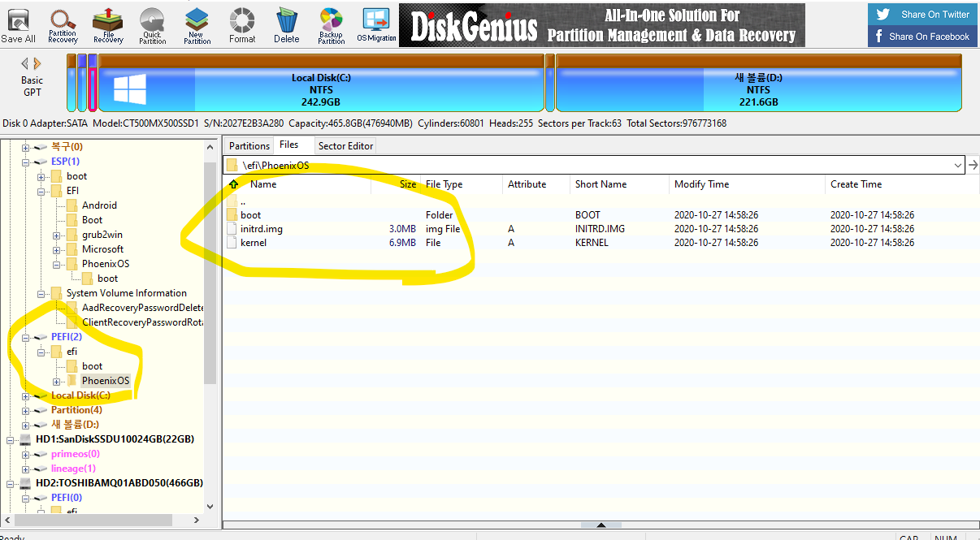Switch to the Partitions tab
This screenshot has width=980, height=540.
[249, 146]
